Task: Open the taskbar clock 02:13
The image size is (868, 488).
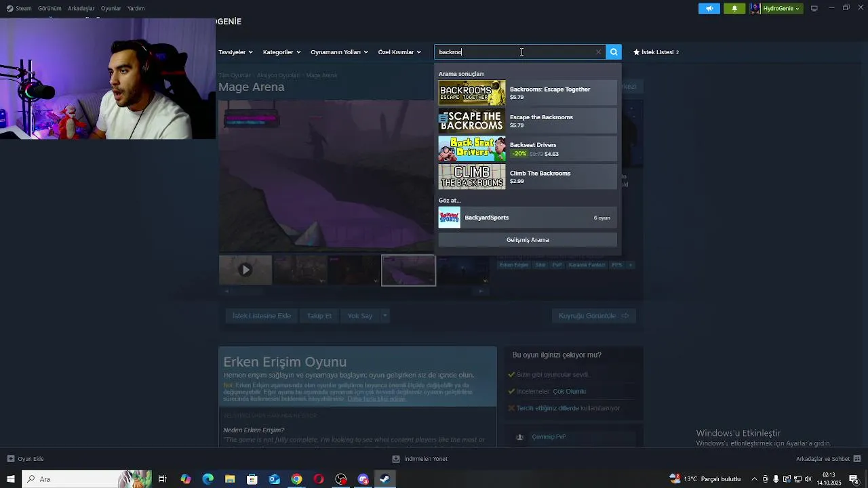Action: pos(829,479)
